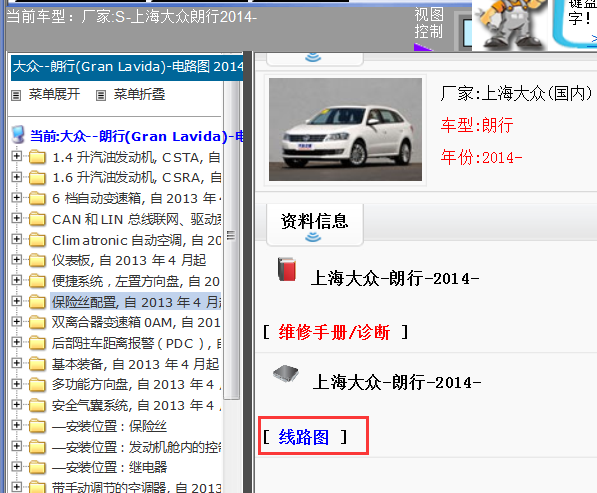The image size is (597, 493).
Task: Click 视图控制 in the header bar
Action: [x=429, y=23]
